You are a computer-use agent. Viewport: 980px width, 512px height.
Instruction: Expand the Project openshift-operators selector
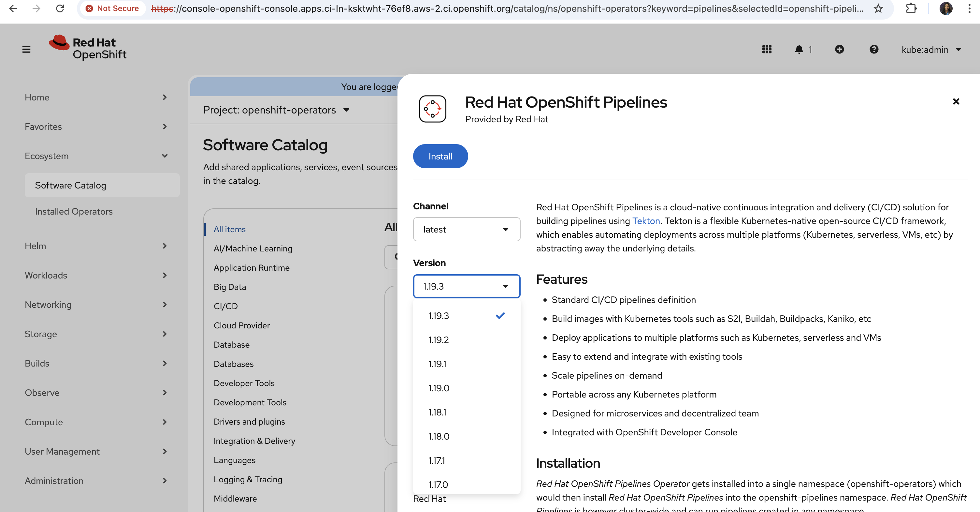coord(276,110)
